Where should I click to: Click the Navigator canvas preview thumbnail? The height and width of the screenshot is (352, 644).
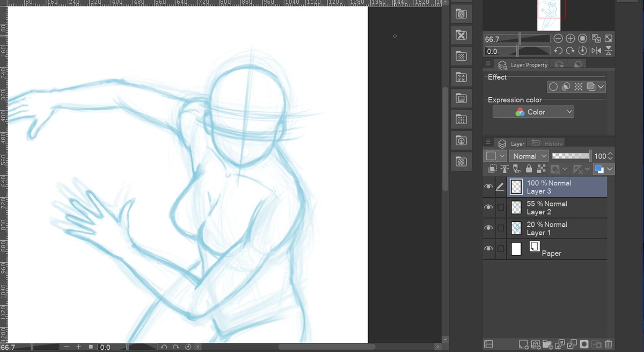coord(548,15)
